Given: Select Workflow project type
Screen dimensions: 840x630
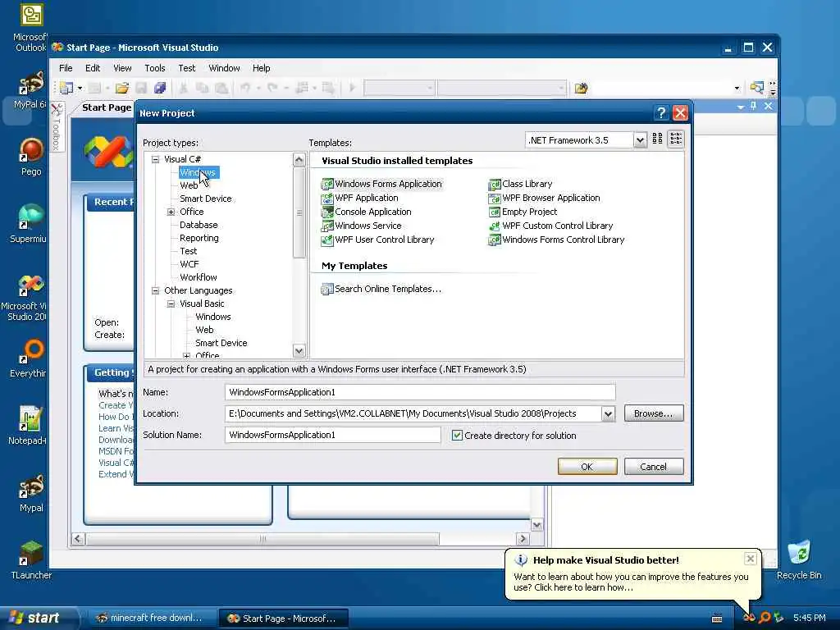Looking at the screenshot, I should click(199, 277).
